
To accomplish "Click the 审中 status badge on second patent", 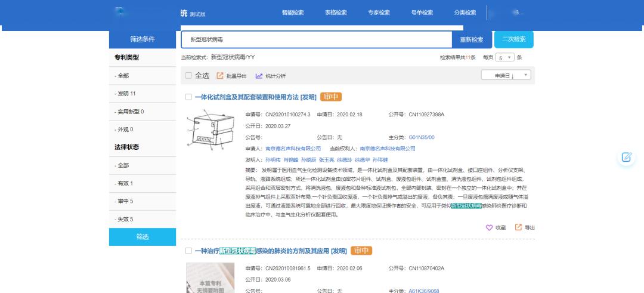I will click(x=361, y=251).
